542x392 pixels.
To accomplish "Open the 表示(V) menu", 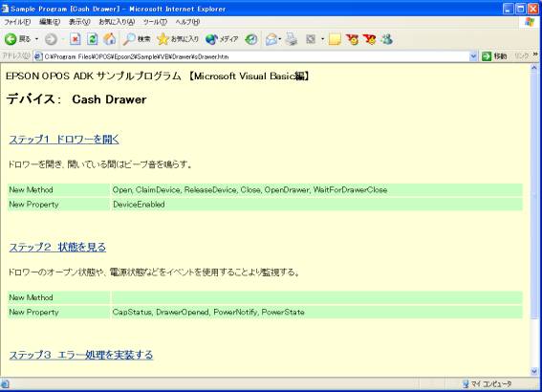I will point(79,22).
